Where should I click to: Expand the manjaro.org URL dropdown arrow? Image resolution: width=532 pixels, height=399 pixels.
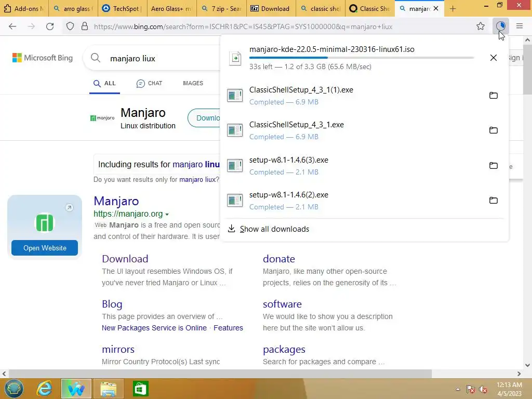(167, 215)
